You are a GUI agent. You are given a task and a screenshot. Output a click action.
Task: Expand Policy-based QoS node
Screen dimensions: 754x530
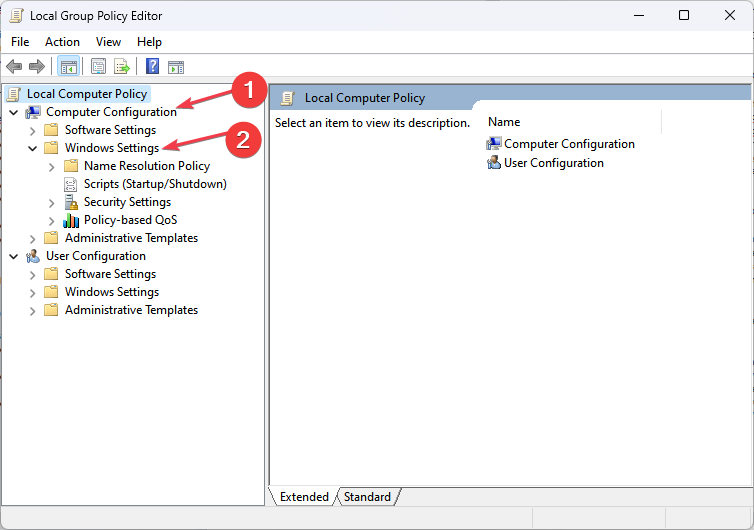(51, 221)
